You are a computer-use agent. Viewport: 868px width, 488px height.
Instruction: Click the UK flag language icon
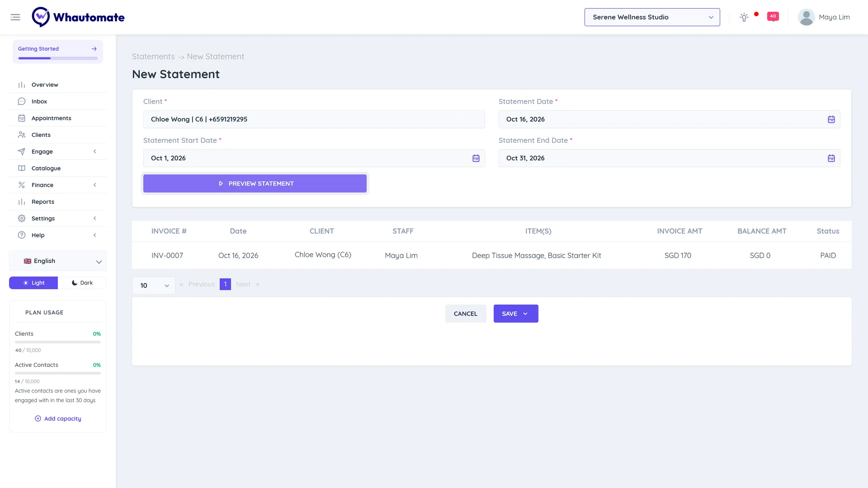coord(28,261)
